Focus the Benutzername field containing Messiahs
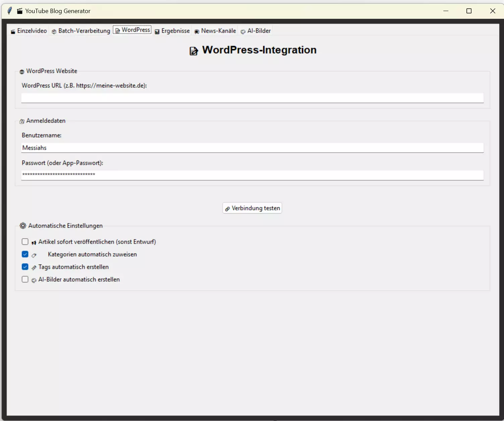 [x=252, y=148]
